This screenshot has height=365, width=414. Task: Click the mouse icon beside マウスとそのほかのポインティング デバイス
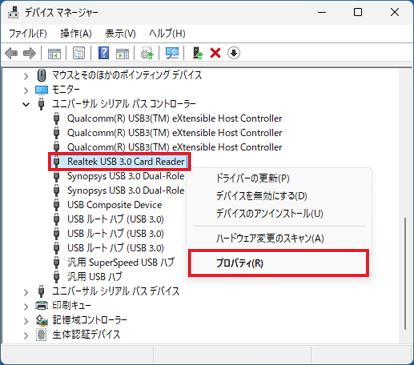(41, 75)
